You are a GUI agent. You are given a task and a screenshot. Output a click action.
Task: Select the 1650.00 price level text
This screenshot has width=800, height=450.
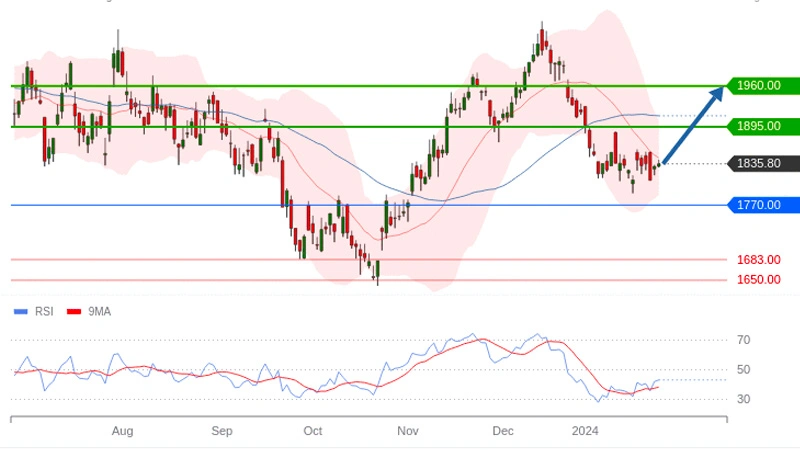coord(758,280)
